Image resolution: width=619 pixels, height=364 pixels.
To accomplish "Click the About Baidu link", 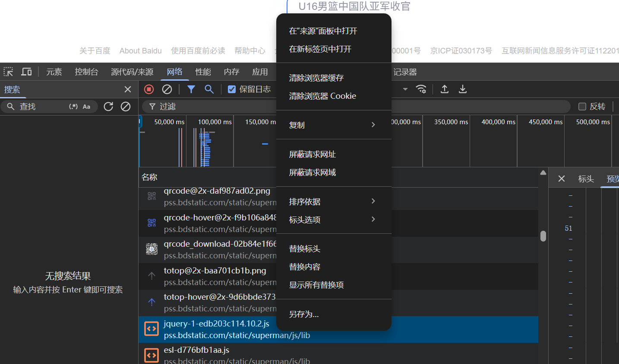I will click(140, 51).
